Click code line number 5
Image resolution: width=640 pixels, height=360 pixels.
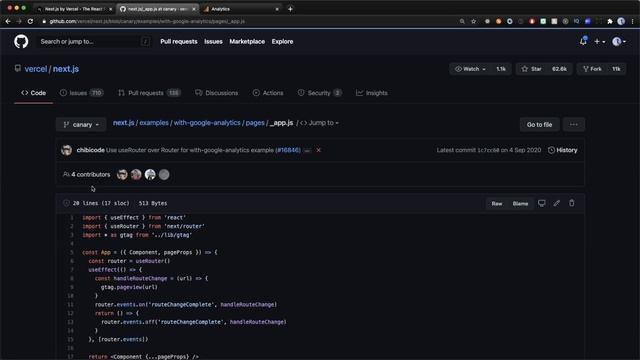click(x=71, y=252)
